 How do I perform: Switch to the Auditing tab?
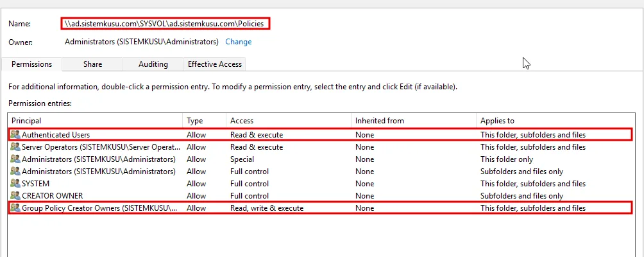coord(153,64)
